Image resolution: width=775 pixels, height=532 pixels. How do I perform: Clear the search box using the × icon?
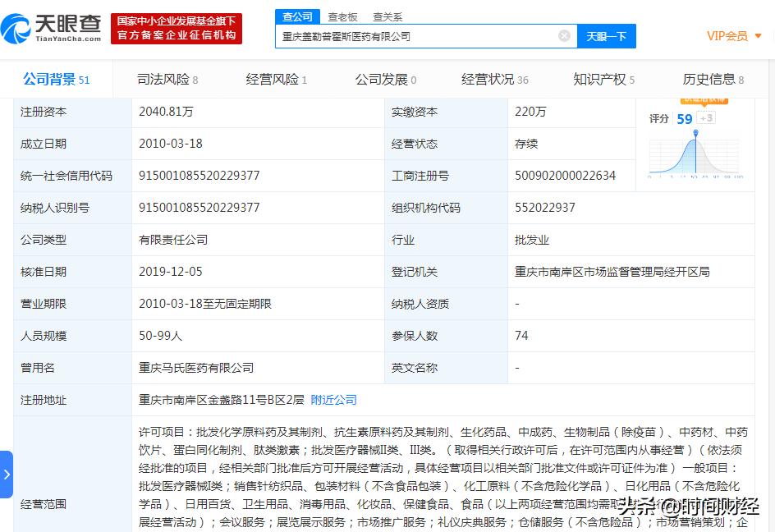coord(563,36)
